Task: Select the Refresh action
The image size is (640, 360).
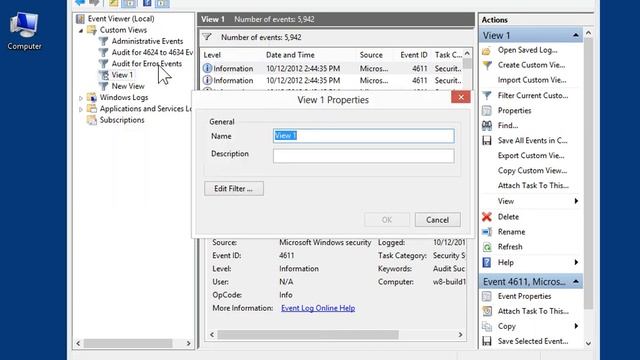Action: [510, 247]
